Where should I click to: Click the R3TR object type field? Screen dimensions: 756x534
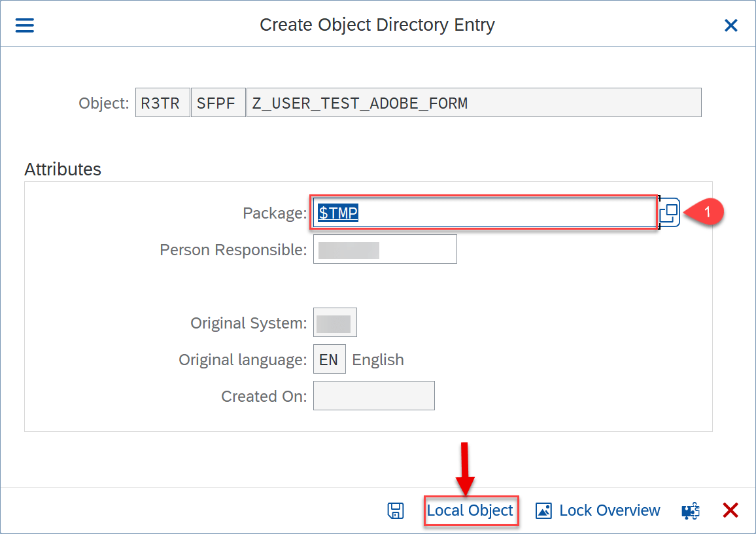(162, 103)
